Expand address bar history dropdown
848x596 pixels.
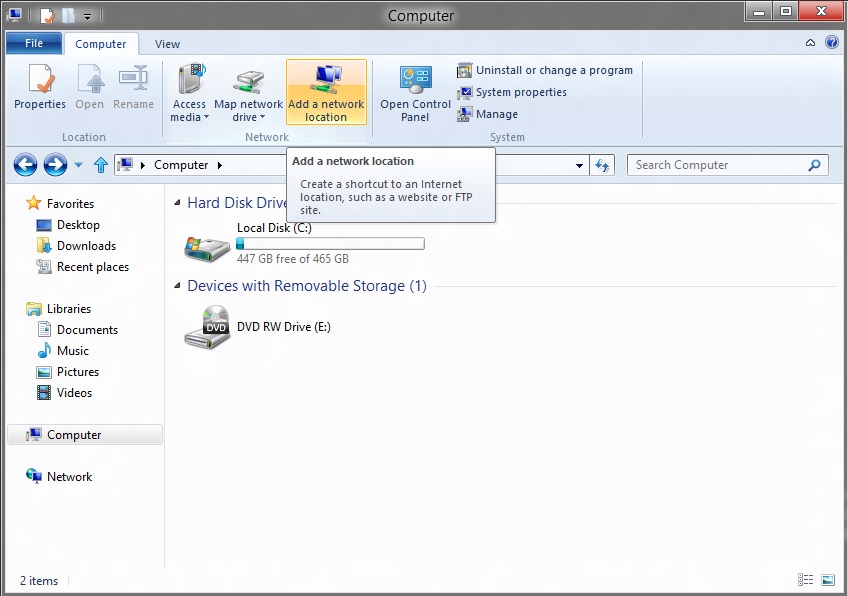tap(580, 166)
